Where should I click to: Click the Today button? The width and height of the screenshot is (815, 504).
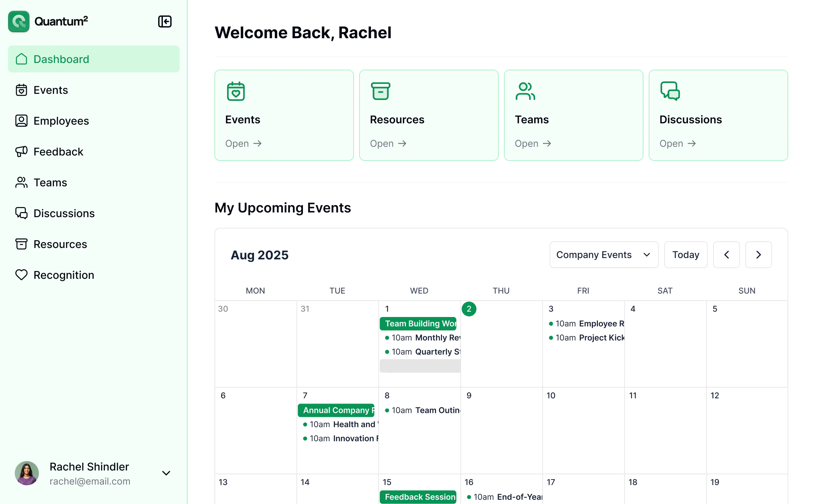685,255
